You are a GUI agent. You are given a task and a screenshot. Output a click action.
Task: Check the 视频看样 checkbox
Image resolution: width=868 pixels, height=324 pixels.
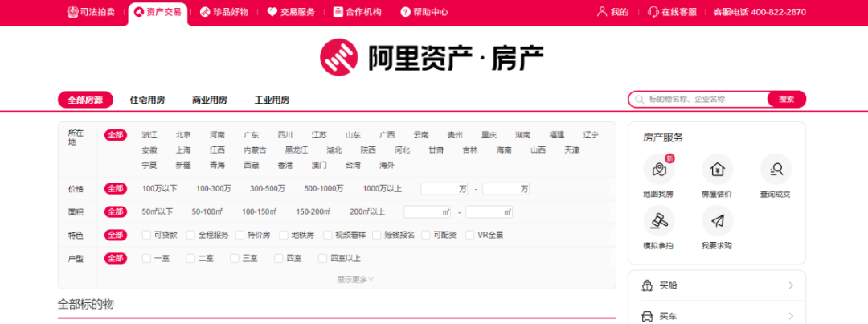[x=328, y=235]
